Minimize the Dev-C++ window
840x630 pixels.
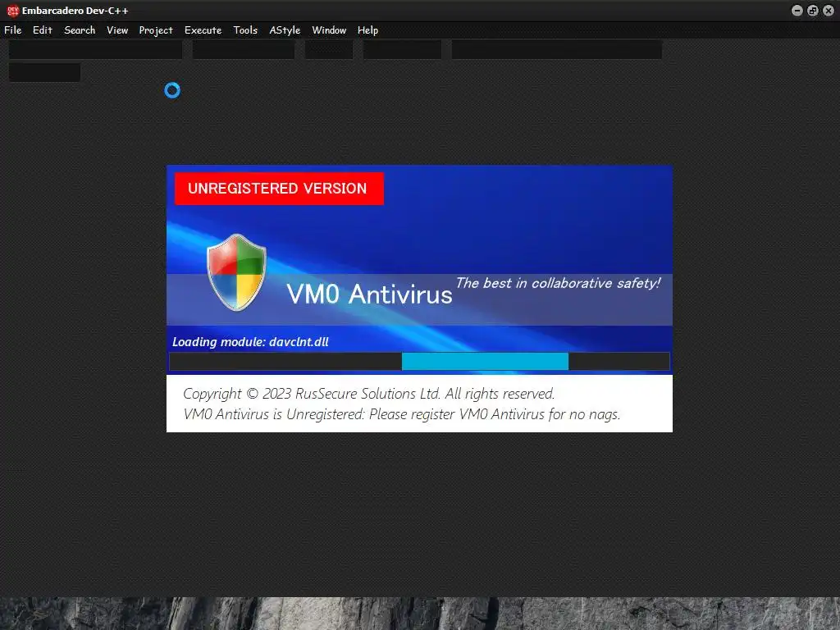(797, 11)
